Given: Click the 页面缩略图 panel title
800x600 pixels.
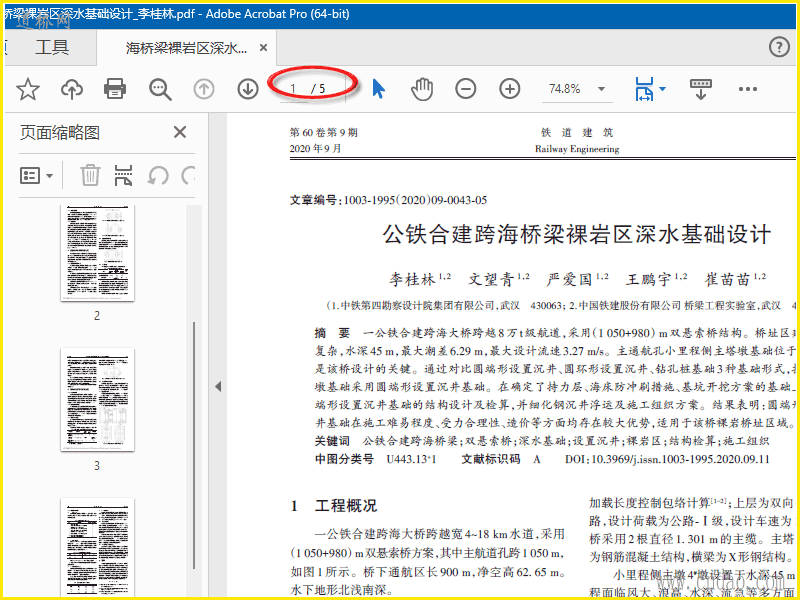Looking at the screenshot, I should [60, 133].
